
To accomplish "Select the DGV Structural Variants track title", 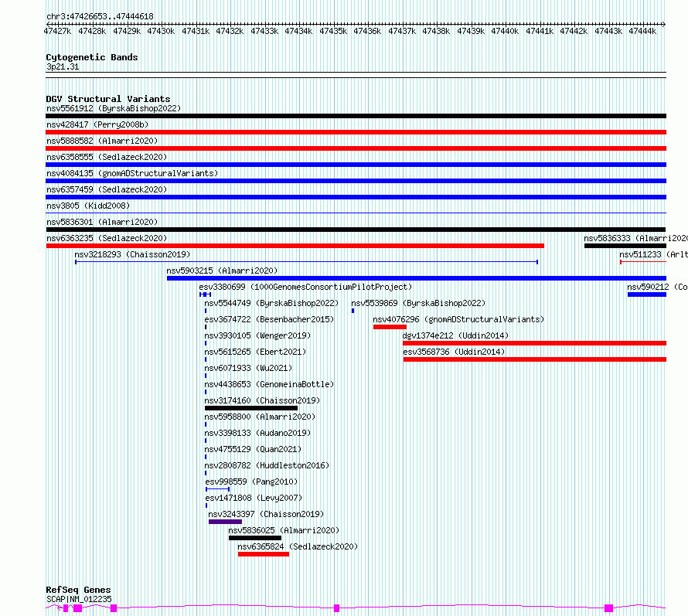I will tap(108, 99).
